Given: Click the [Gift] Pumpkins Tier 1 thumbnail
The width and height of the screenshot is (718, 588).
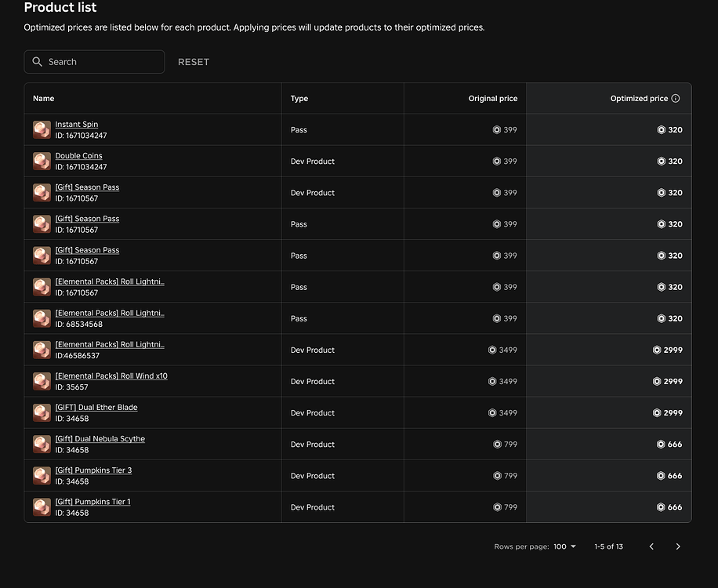Looking at the screenshot, I should [42, 506].
